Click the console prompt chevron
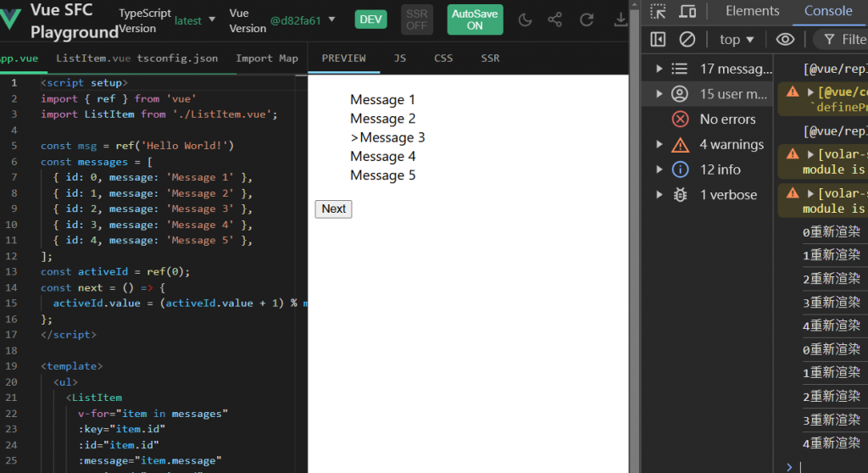Screen dimensions: 868x473 coord(789,467)
